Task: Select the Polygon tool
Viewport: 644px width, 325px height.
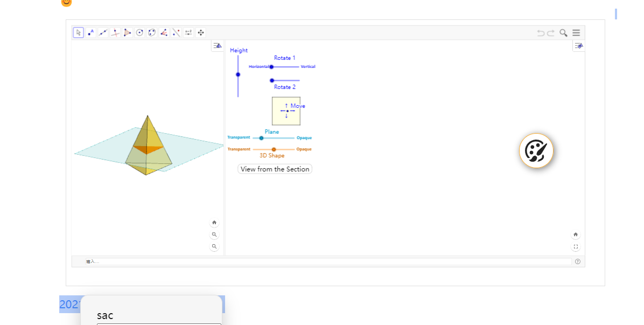Action: pyautogui.click(x=127, y=32)
